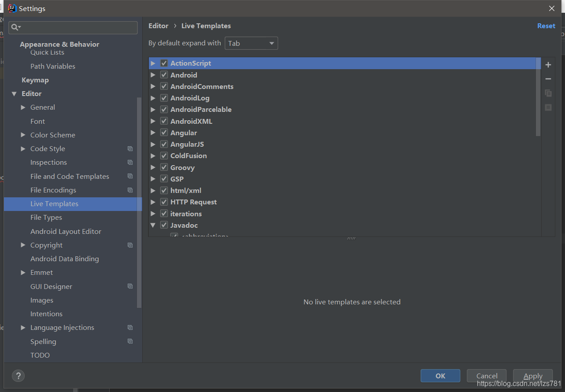
Task: Select Live Templates in the sidebar
Action: click(54, 204)
